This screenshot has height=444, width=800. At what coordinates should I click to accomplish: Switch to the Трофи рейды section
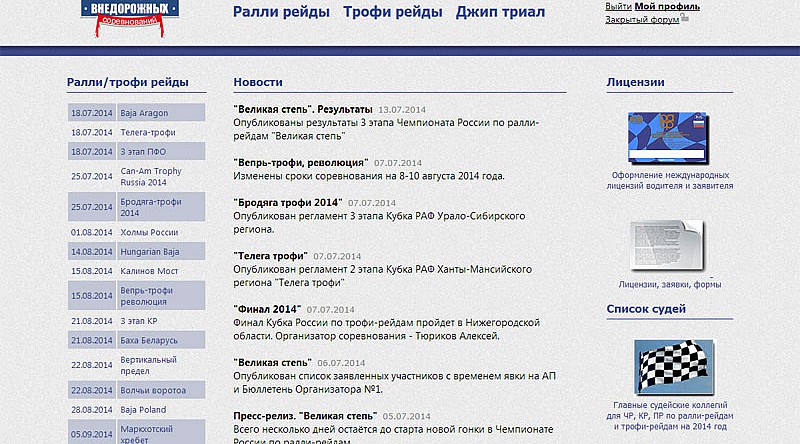(392, 12)
